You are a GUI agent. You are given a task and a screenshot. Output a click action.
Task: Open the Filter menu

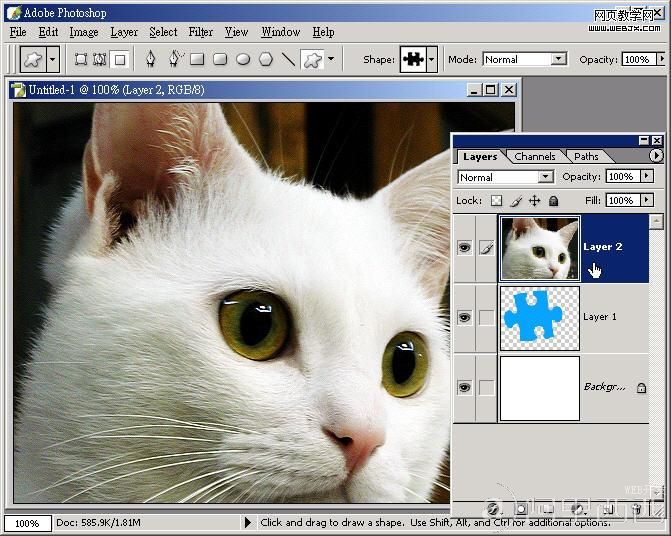tap(201, 32)
